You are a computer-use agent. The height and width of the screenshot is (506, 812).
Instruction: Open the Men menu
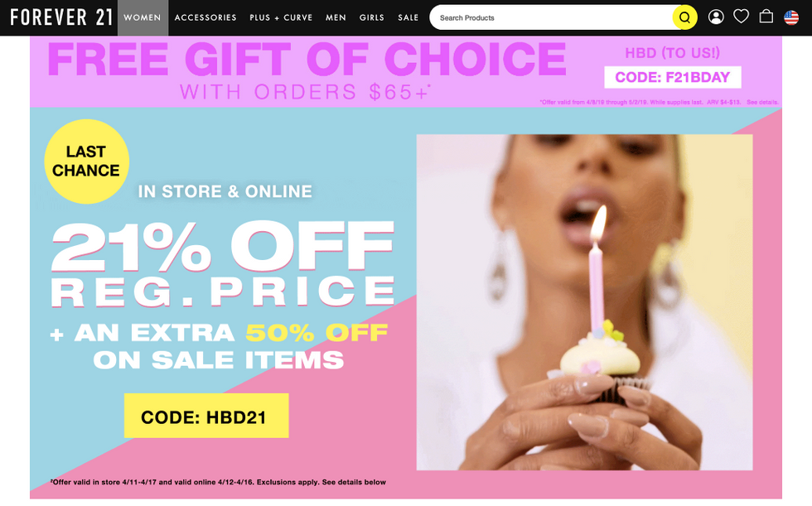pos(336,17)
